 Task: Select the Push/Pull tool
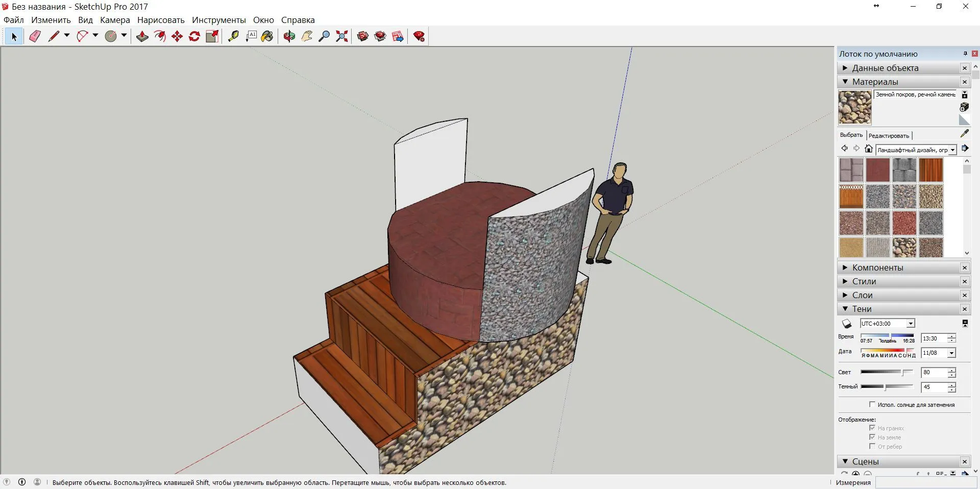point(142,36)
